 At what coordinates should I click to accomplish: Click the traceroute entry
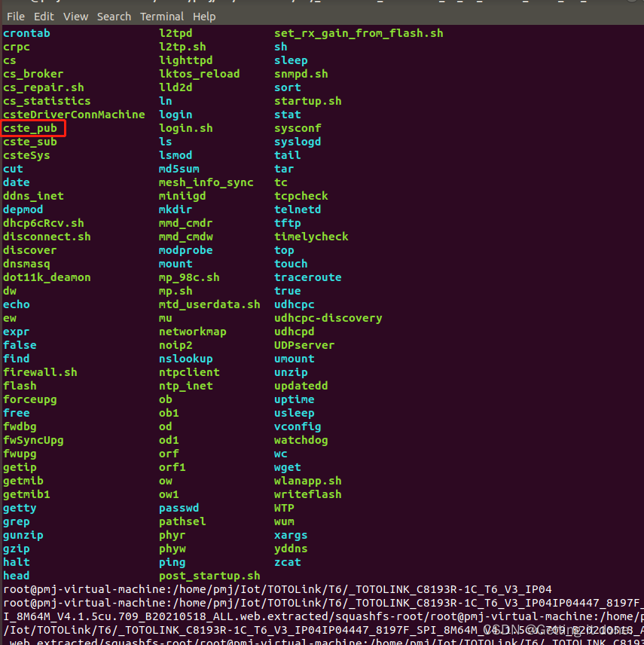click(x=307, y=277)
